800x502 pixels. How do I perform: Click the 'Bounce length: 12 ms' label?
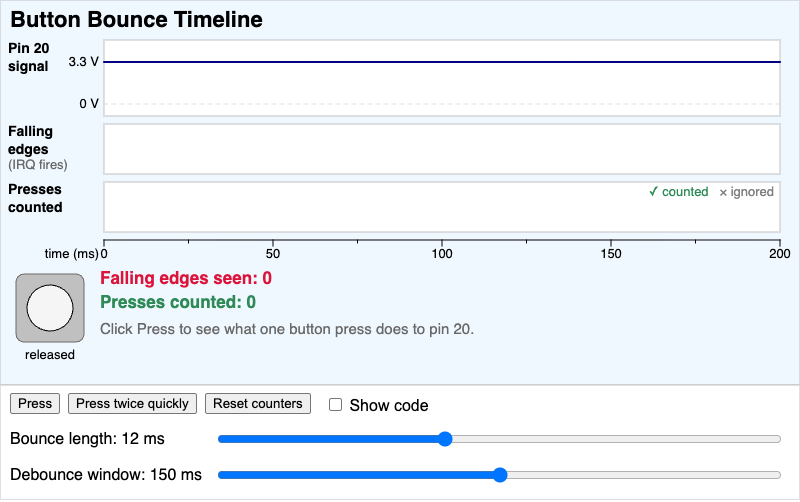pyautogui.click(x=87, y=439)
